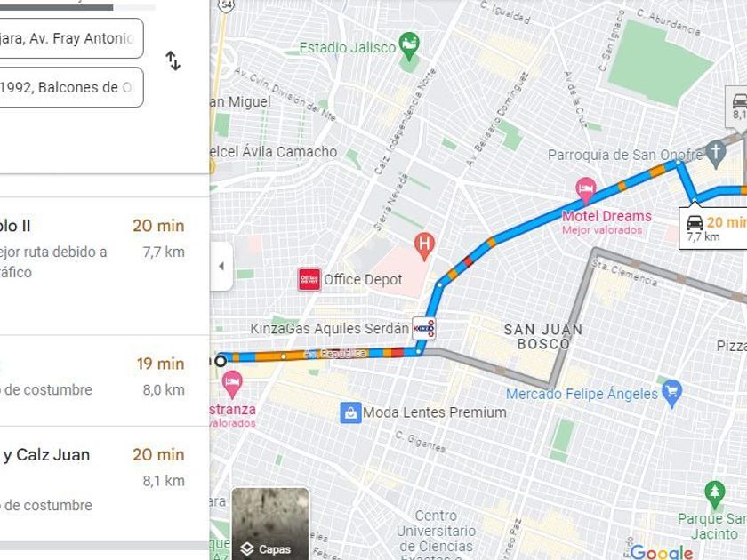Click the Parroquia de San Onofre church pin
747x560 pixels.
715,154
